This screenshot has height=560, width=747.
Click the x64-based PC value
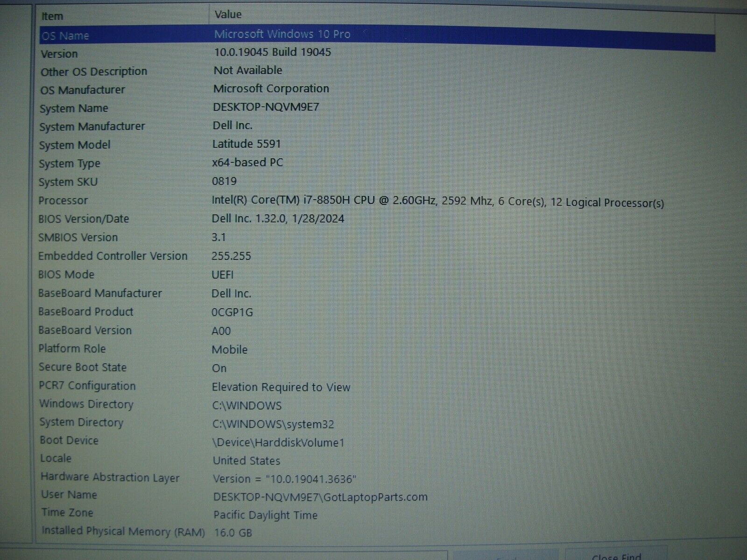(247, 162)
